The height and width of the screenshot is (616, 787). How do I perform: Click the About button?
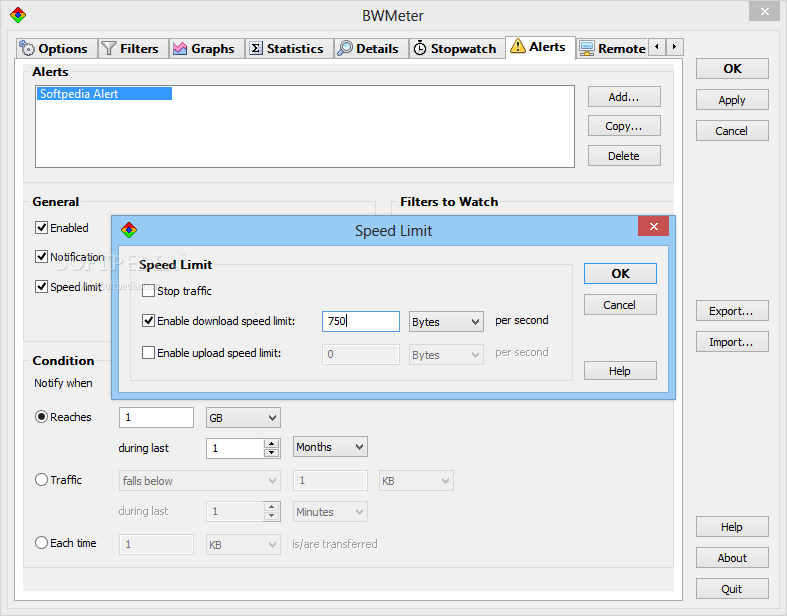(732, 558)
